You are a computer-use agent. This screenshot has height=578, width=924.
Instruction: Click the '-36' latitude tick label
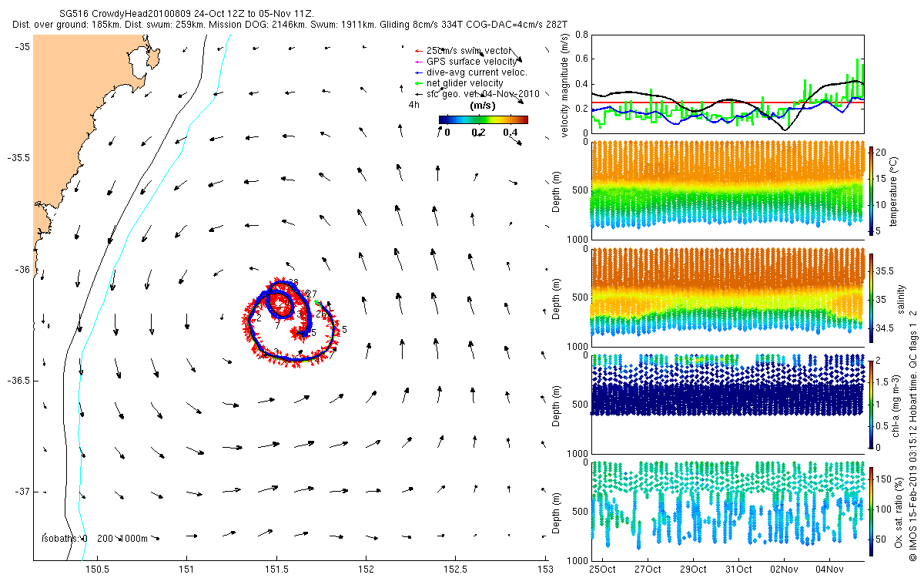[21, 270]
